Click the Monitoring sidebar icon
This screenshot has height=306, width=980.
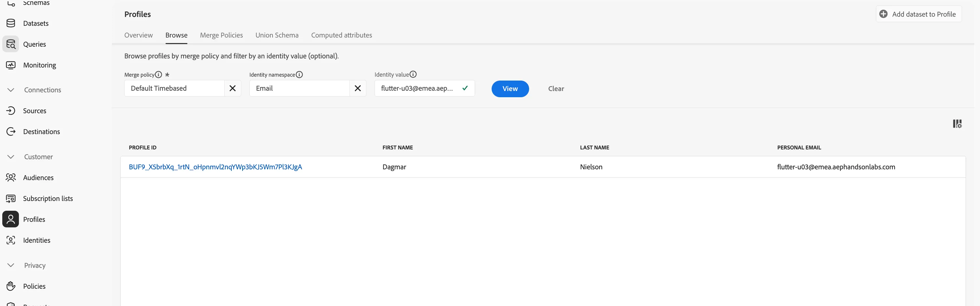11,65
